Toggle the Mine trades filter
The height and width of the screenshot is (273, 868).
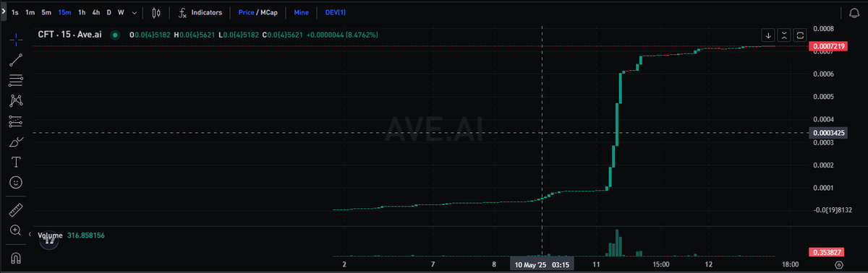(302, 13)
